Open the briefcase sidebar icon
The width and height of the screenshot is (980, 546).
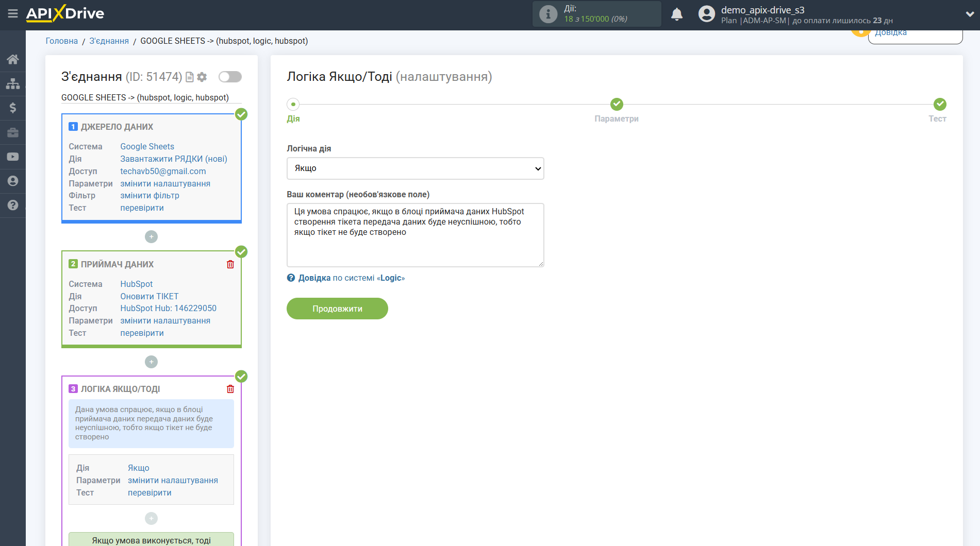pos(13,132)
